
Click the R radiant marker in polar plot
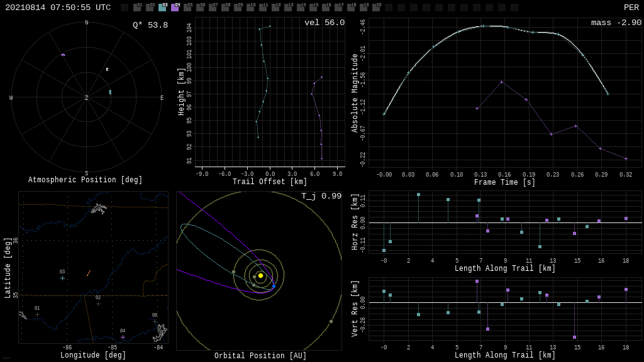tap(107, 70)
